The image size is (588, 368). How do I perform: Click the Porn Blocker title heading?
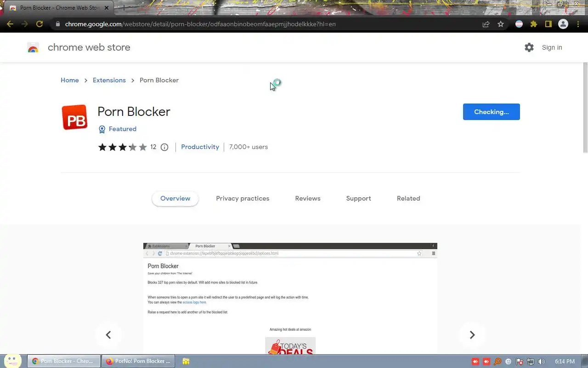(134, 112)
